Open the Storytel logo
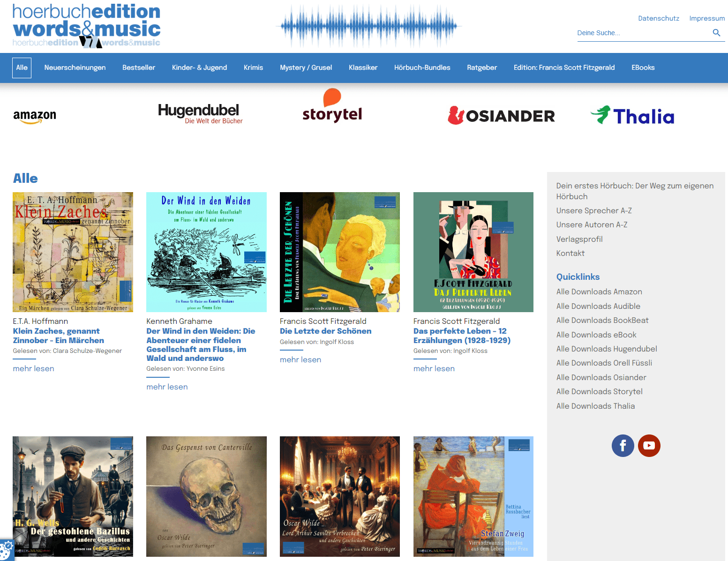 (332, 106)
